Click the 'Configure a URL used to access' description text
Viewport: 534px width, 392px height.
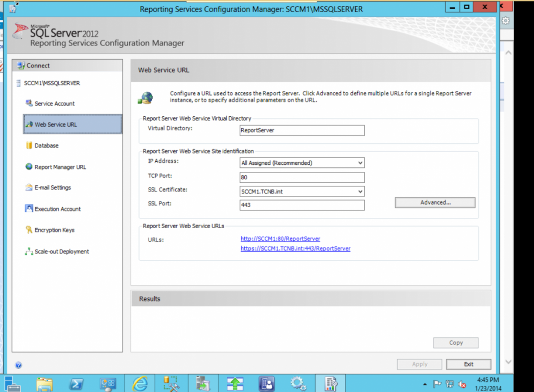(320, 96)
